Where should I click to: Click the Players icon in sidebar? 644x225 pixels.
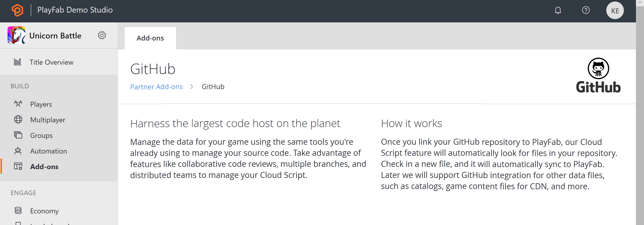[x=18, y=104]
